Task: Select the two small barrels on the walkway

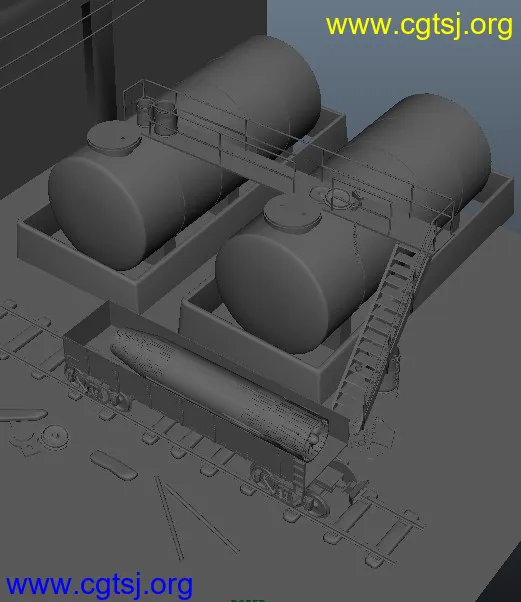Action: tap(157, 114)
